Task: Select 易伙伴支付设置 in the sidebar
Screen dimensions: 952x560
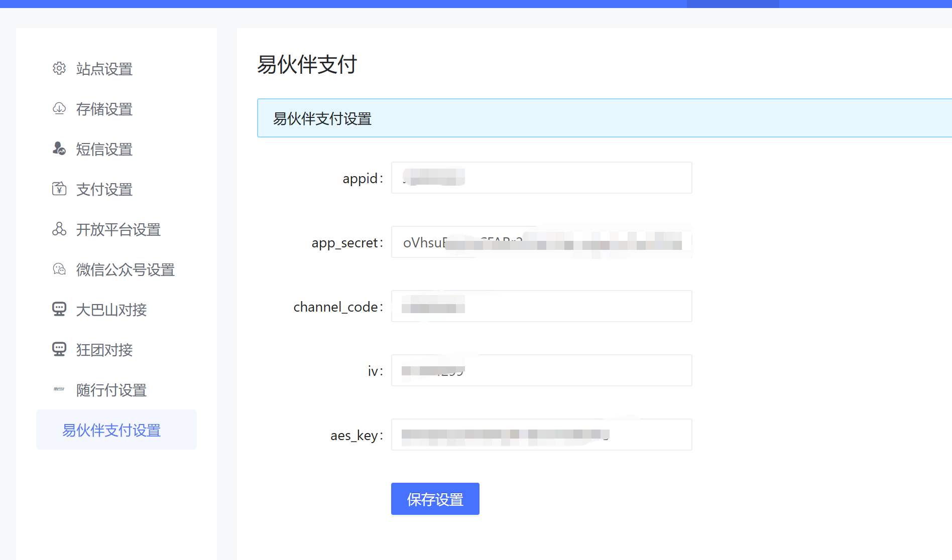Action: coord(111,430)
